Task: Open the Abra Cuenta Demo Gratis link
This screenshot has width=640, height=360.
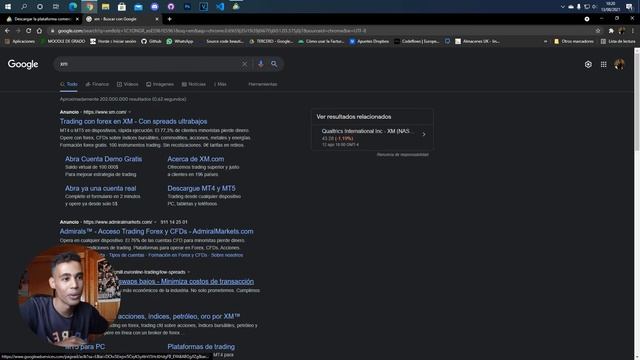Action: coord(104,159)
